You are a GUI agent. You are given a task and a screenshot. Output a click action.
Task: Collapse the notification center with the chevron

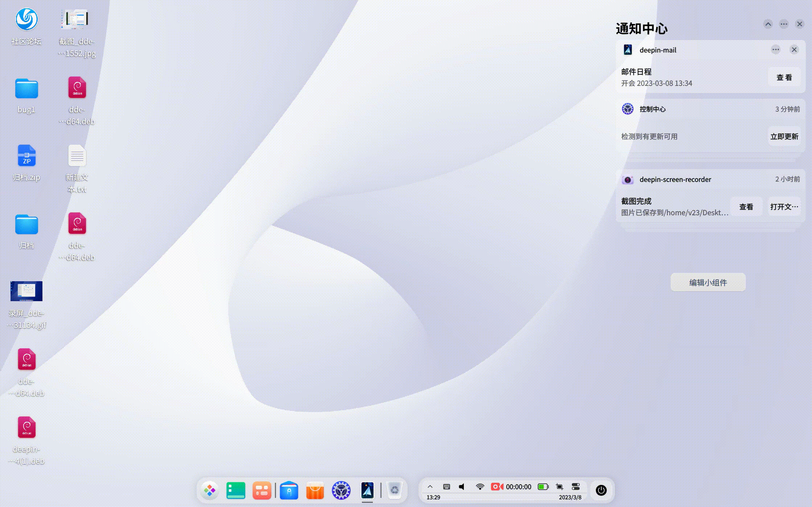(x=768, y=24)
